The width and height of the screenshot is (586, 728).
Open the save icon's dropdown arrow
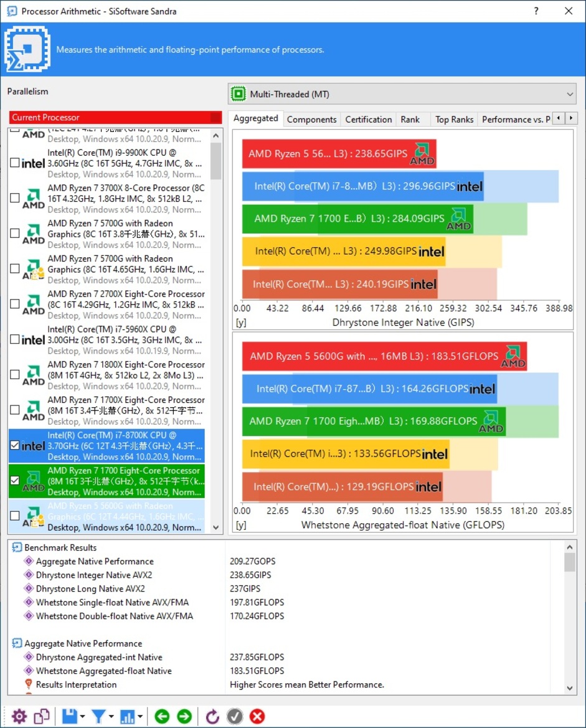coord(83,716)
